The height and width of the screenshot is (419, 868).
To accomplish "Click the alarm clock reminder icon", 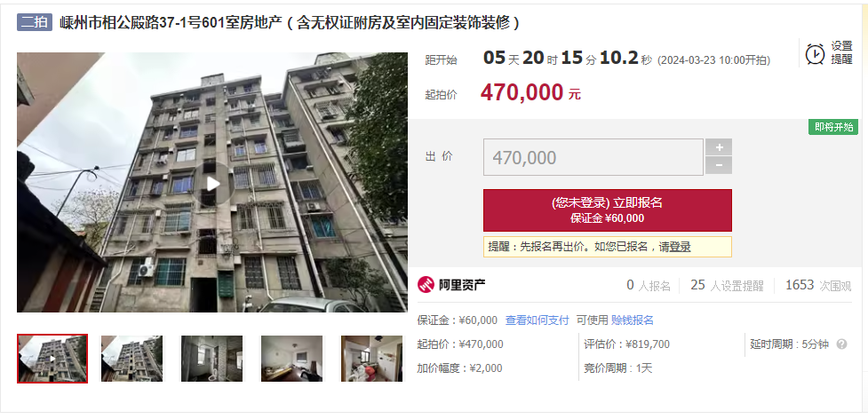I will pos(815,53).
